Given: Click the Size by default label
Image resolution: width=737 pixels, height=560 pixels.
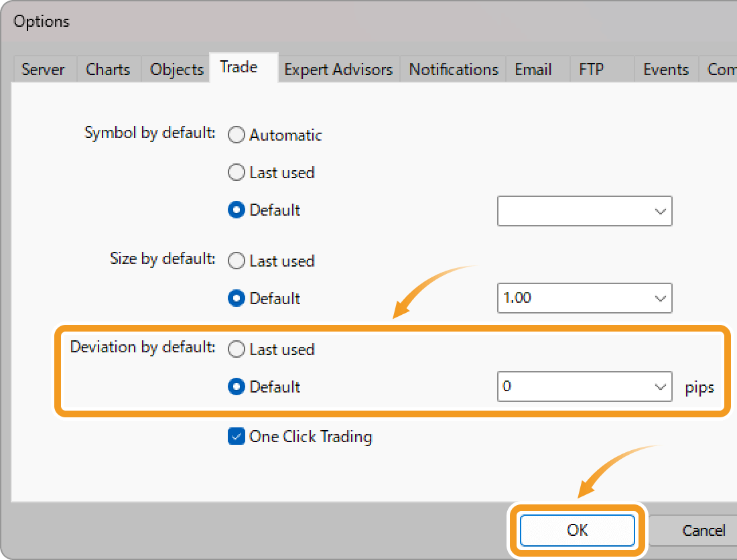Looking at the screenshot, I should (162, 259).
